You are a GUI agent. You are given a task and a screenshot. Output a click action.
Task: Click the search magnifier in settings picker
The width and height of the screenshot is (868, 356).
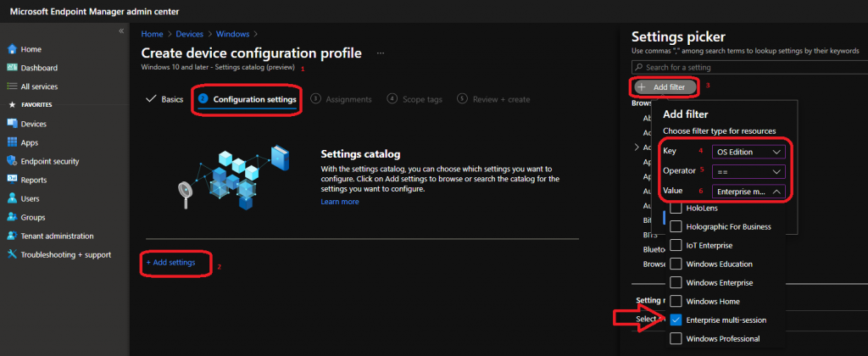pos(639,68)
